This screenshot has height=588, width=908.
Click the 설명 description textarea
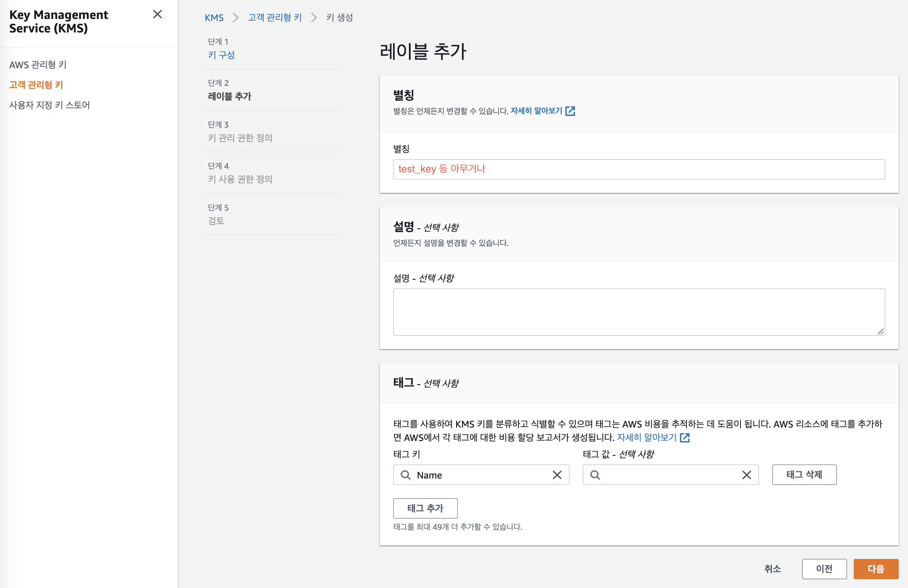pos(638,312)
